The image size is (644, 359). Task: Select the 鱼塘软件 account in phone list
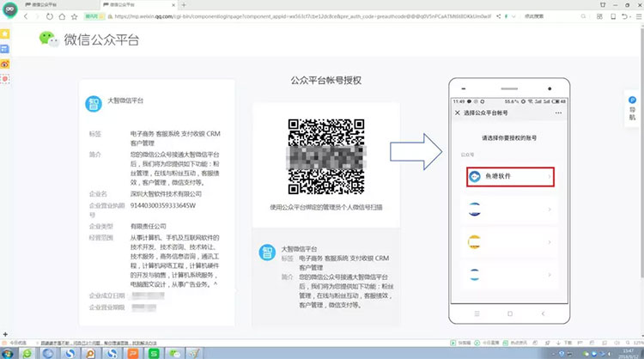[510, 177]
